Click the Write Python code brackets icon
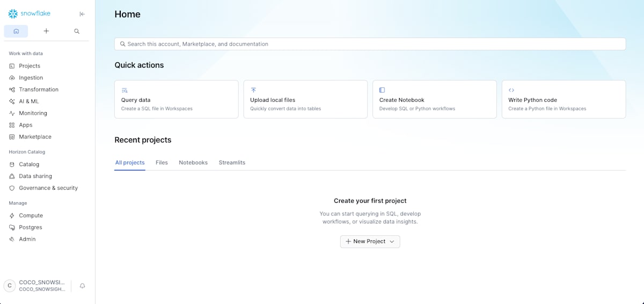This screenshot has height=304, width=644. point(511,90)
